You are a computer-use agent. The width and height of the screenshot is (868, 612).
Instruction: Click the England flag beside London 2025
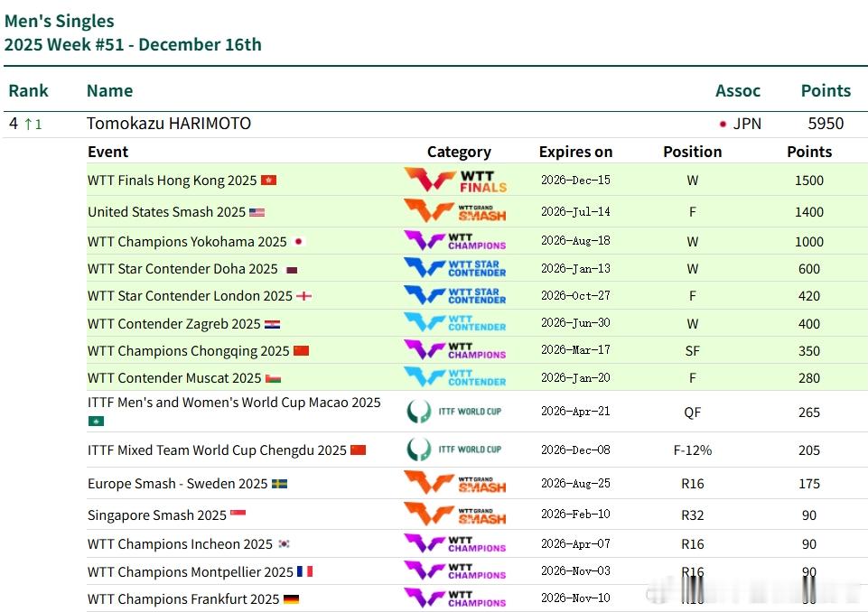click(303, 296)
